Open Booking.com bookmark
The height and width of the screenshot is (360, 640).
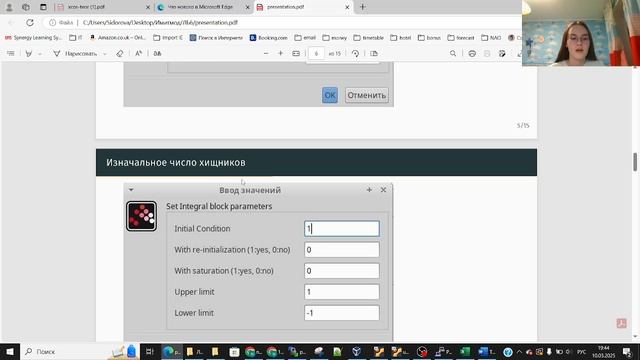pyautogui.click(x=268, y=38)
